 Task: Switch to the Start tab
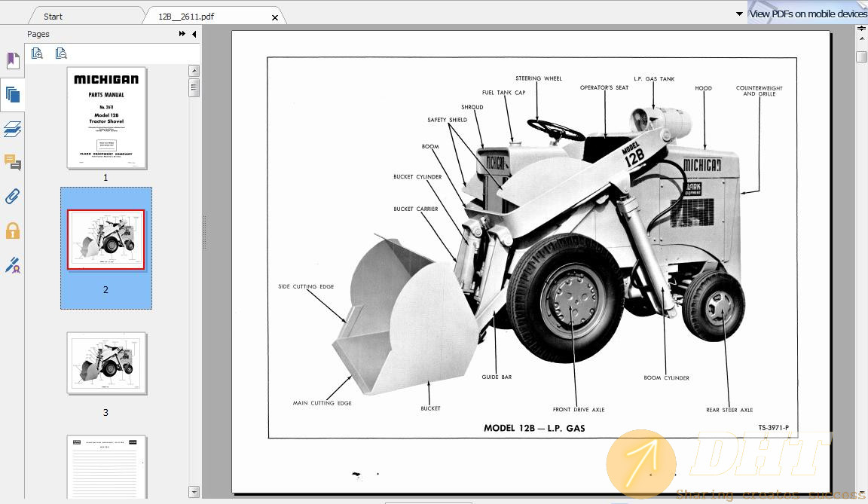point(53,17)
